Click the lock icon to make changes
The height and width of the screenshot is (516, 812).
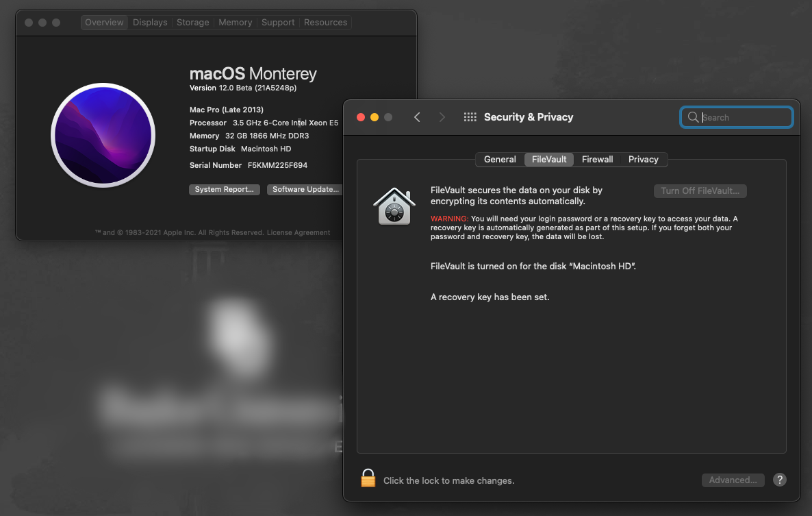click(x=368, y=478)
